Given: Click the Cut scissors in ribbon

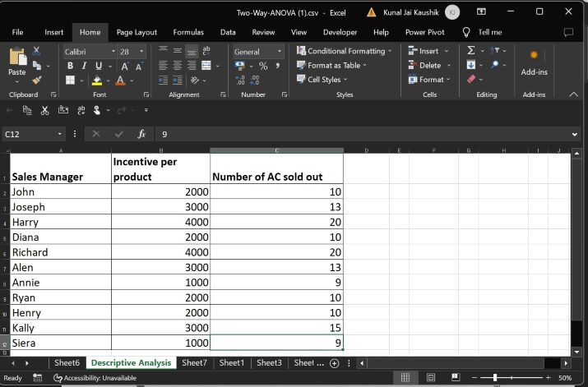Looking at the screenshot, I should coord(36,51).
